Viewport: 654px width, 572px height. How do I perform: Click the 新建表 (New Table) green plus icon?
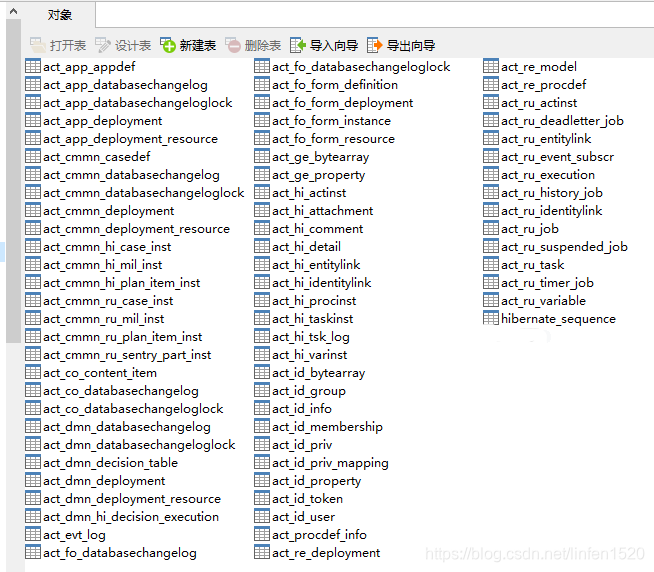168,45
